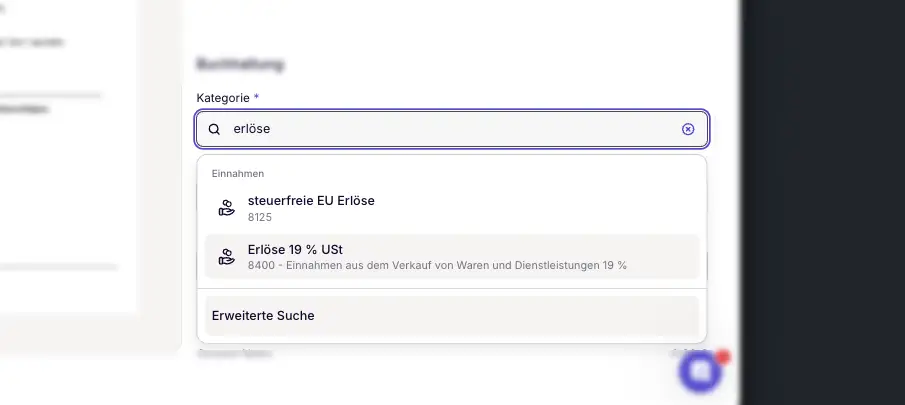Viewport: 905px width, 405px height.
Task: Click the required asterisk next to Kategorie
Action: click(x=256, y=97)
